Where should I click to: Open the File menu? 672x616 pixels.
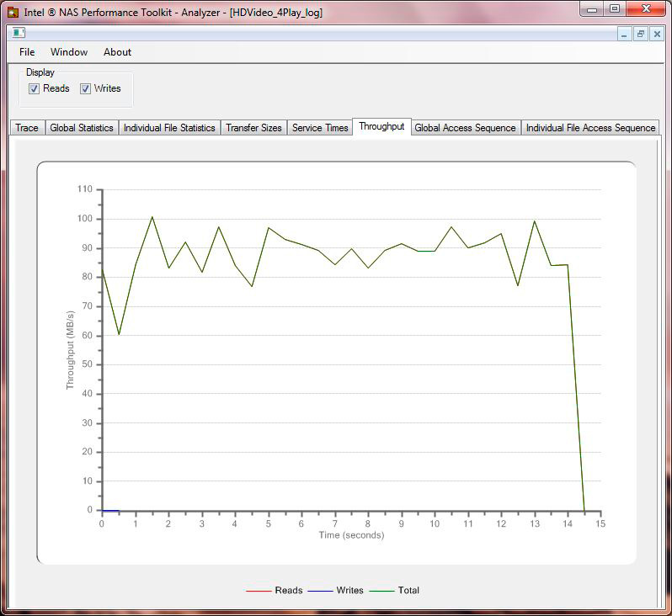click(27, 52)
